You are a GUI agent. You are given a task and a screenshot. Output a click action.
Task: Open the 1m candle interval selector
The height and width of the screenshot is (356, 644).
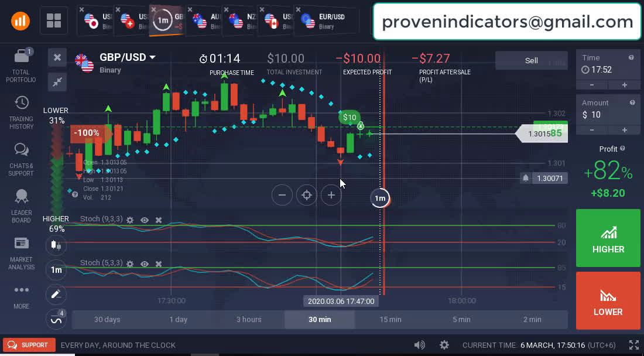tap(56, 270)
